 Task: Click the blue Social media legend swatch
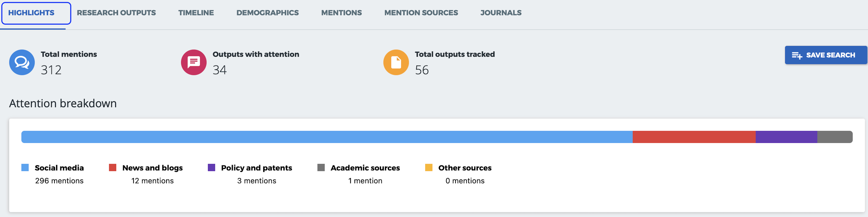pos(25,167)
